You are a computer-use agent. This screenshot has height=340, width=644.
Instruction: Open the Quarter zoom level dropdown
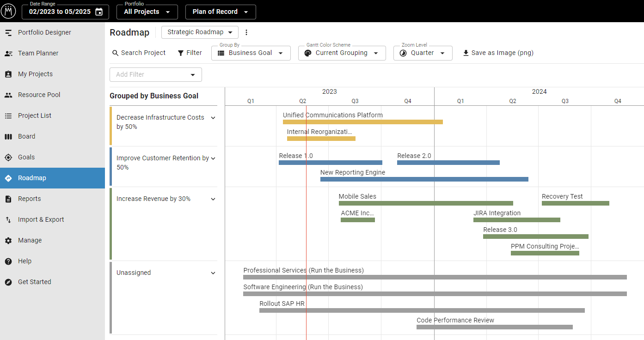[x=423, y=53]
